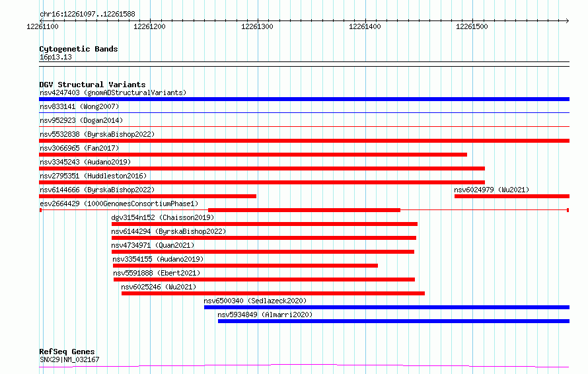The image size is (588, 374).
Task: Click the nsv3066965 Fan2017 red bar
Action: 253,155
